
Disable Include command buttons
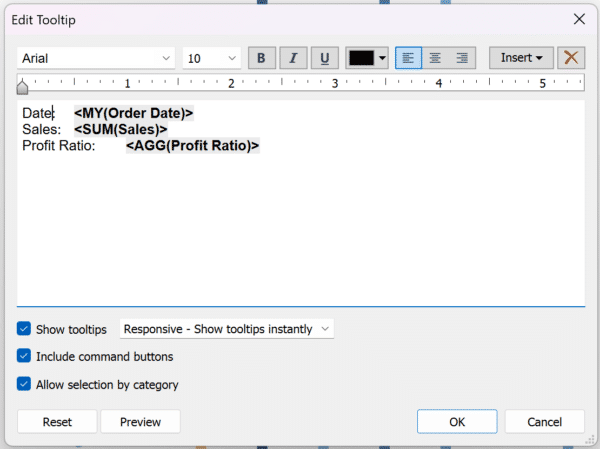click(24, 356)
